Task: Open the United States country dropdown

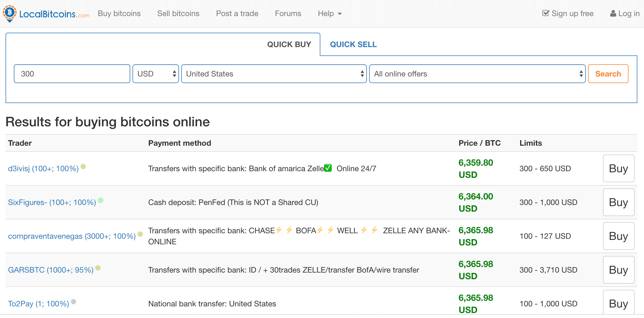Action: pyautogui.click(x=274, y=74)
